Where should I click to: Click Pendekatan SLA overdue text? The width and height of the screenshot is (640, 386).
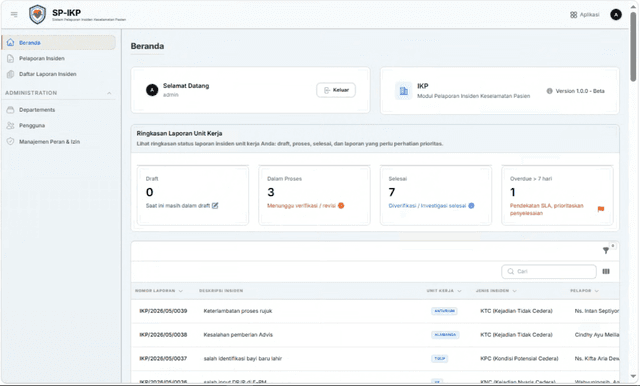coord(547,209)
